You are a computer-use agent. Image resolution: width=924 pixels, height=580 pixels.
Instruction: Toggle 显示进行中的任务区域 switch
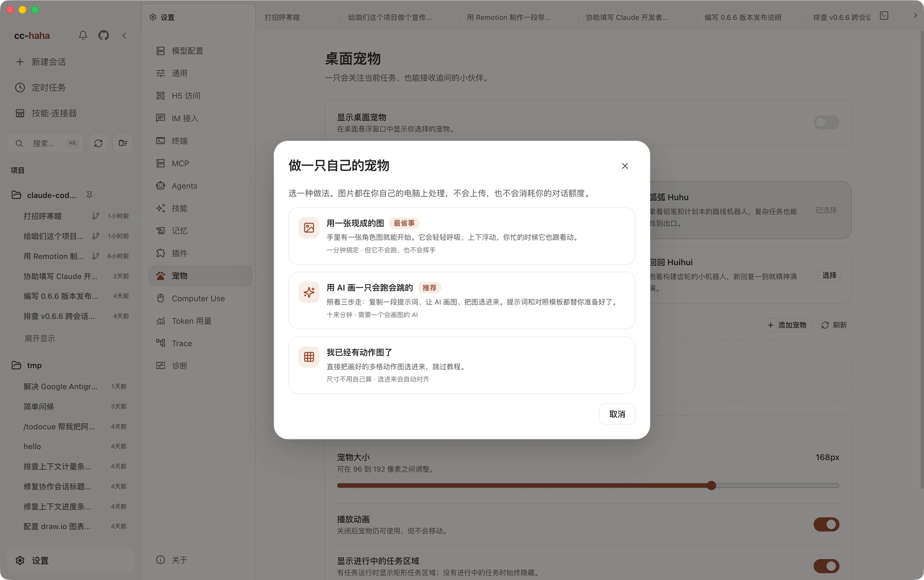coord(827,566)
